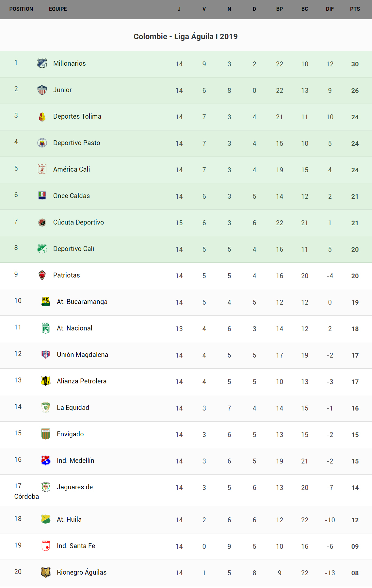Image resolution: width=372 pixels, height=588 pixels.
Task: Click the Colombie - Liga Águila I 2019 title
Action: tap(186, 37)
